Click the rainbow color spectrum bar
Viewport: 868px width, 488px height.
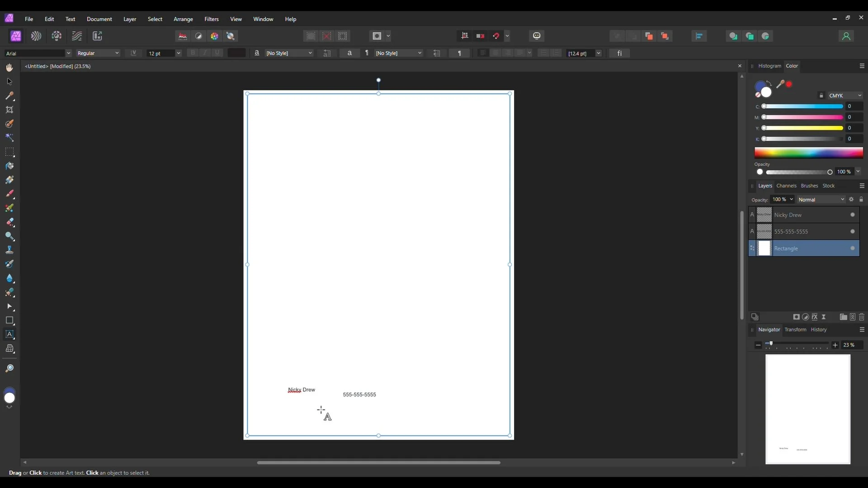coord(808,153)
